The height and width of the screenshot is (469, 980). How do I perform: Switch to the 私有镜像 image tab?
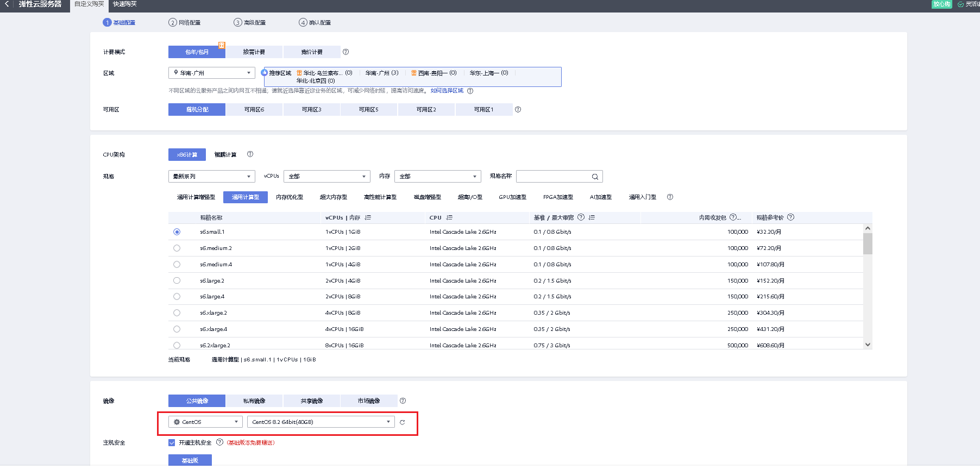coord(254,401)
